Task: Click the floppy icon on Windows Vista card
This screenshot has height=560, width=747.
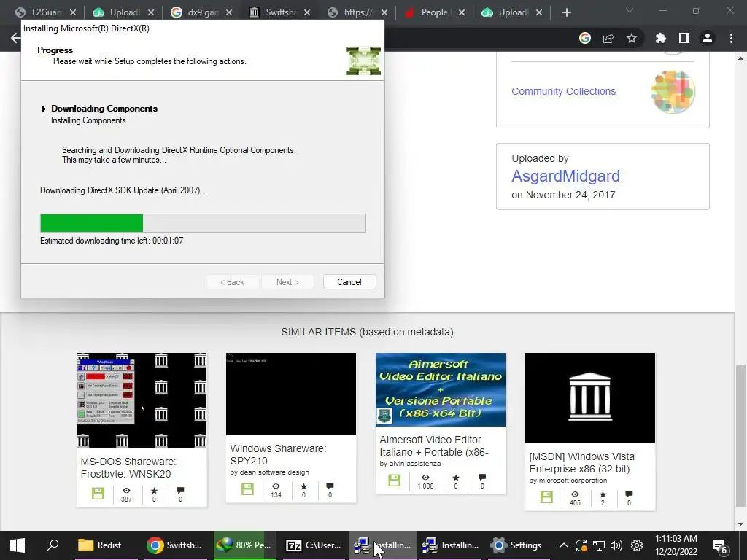Action: pyautogui.click(x=546, y=497)
